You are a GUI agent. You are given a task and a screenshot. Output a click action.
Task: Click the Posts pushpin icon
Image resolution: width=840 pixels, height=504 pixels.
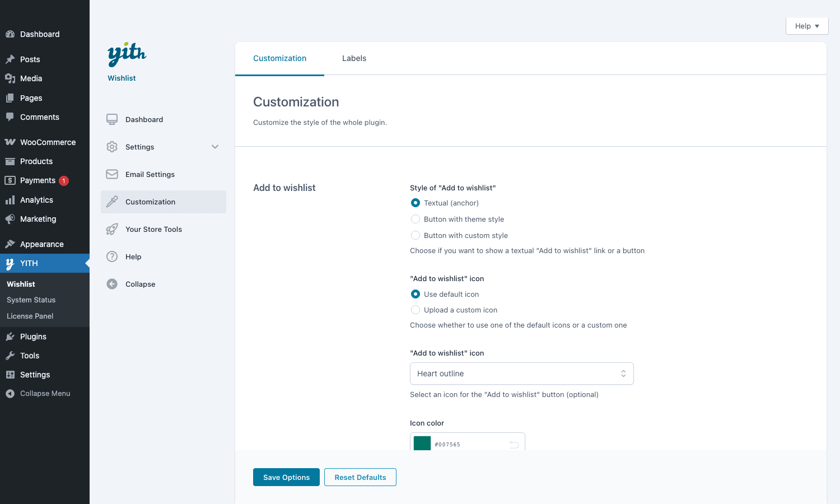tap(10, 59)
